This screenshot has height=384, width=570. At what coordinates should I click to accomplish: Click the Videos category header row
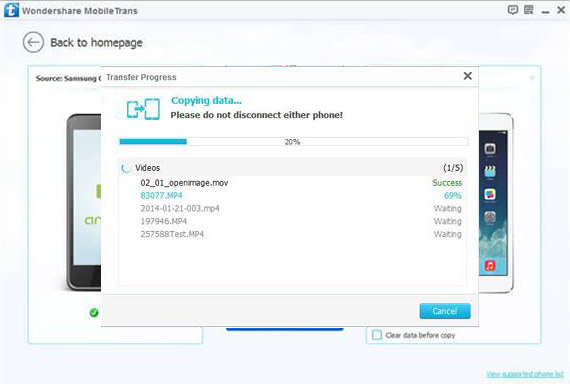click(293, 168)
